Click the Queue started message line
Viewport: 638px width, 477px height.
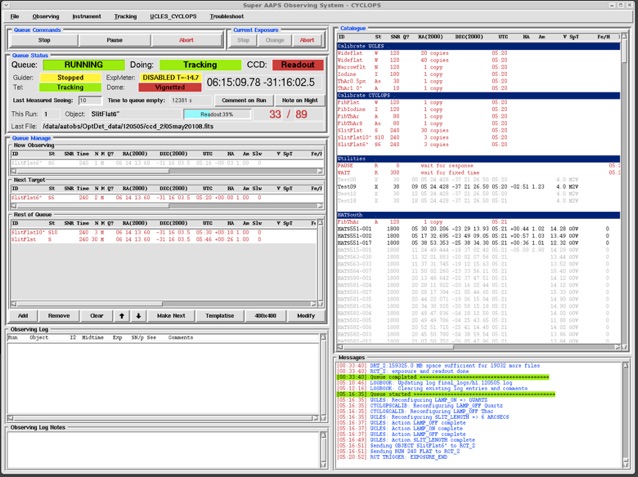click(x=446, y=394)
